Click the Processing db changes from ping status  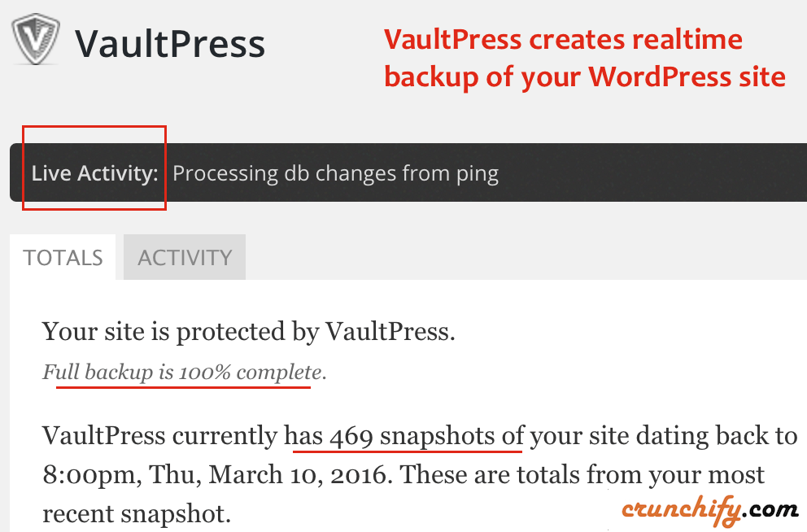335,173
